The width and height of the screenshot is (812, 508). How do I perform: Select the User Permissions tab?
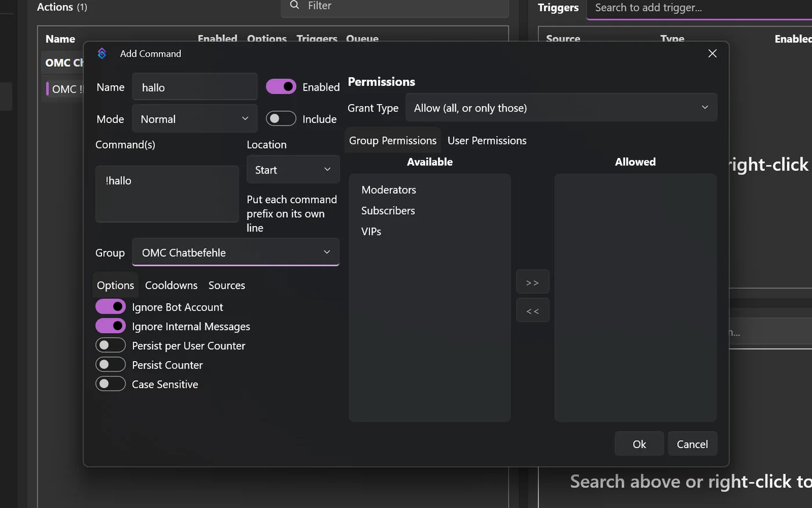(487, 140)
